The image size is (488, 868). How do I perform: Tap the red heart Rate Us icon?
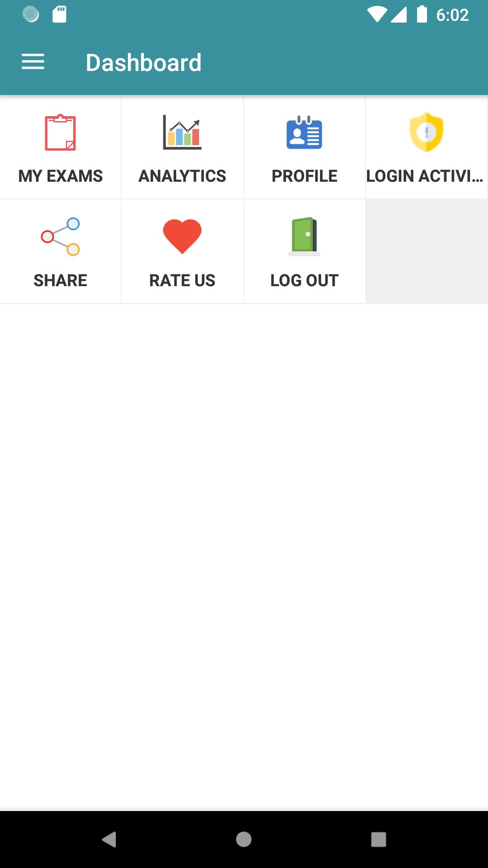coord(182,236)
